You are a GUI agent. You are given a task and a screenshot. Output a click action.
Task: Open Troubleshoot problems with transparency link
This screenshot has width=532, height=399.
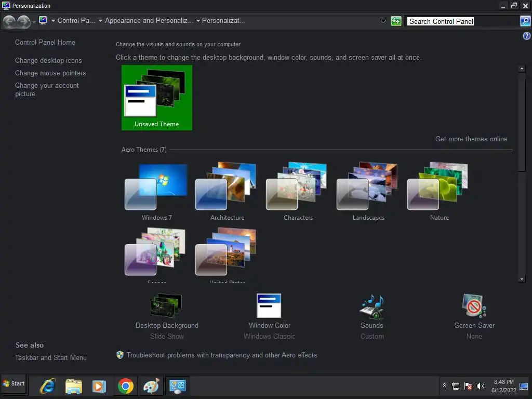222,355
